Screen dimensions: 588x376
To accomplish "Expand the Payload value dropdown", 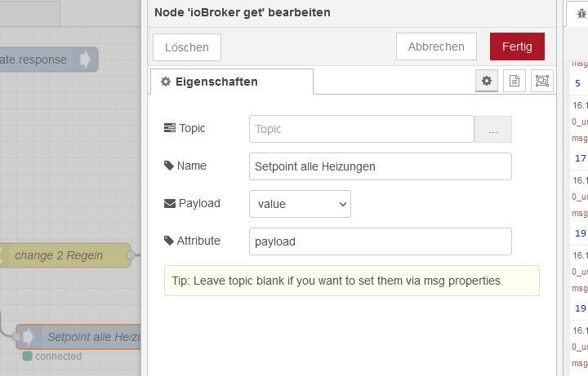I will [300, 204].
